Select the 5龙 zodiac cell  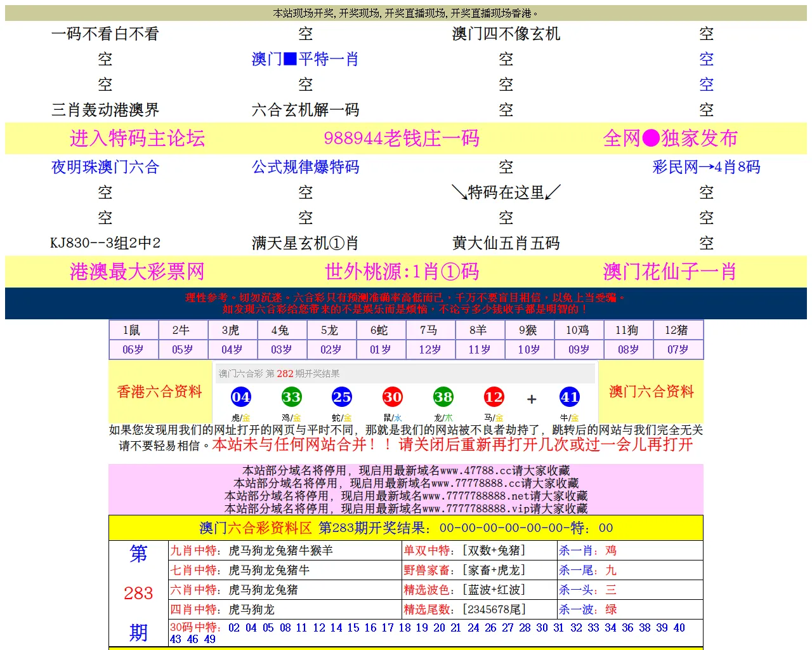330,330
